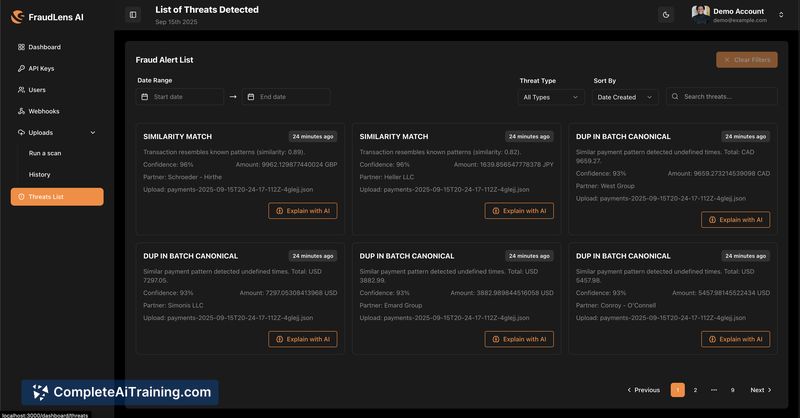The height and width of the screenshot is (418, 800).
Task: Click the Sep 15th 2025 date text
Action: pos(176,22)
